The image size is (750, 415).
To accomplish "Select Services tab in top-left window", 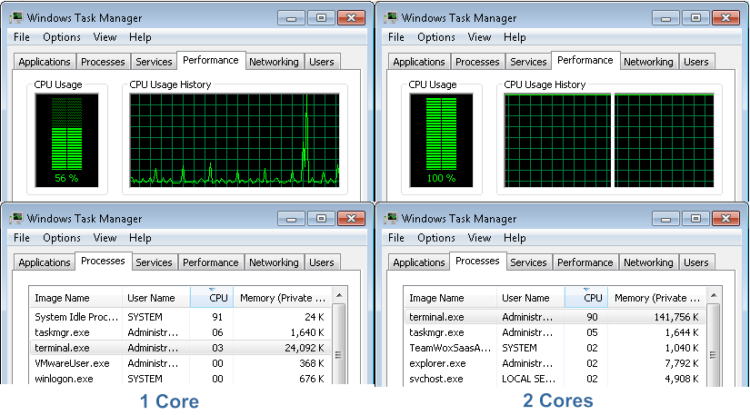I will (154, 62).
